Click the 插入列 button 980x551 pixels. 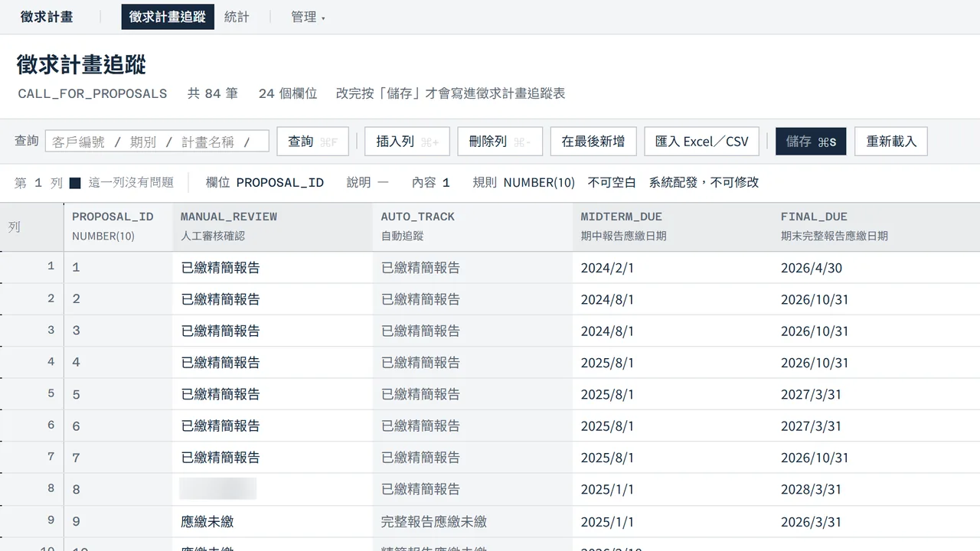tap(407, 142)
